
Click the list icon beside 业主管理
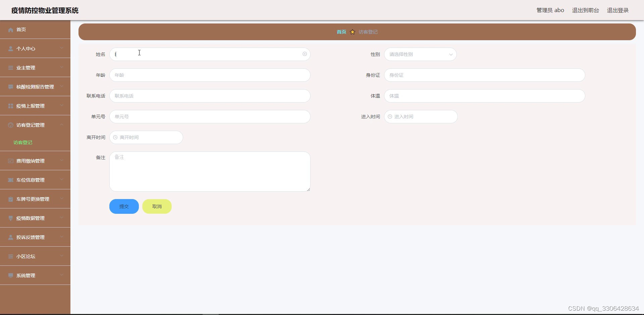[x=11, y=68]
